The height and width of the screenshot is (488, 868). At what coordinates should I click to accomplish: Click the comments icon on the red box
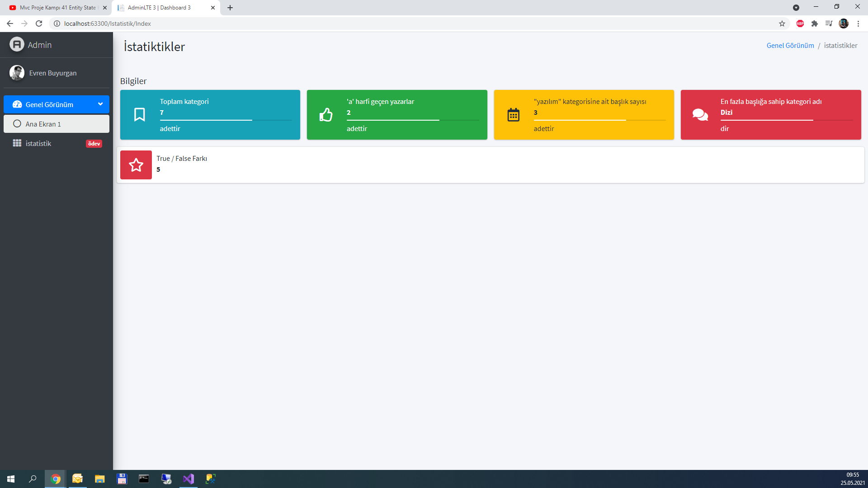(700, 114)
